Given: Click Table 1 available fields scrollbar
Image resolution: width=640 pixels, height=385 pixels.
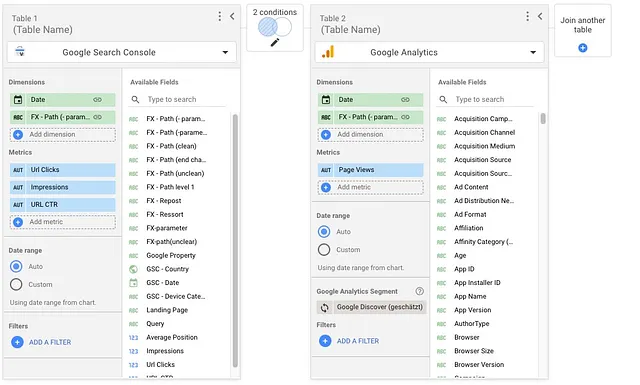Looking at the screenshot, I should pos(235,241).
